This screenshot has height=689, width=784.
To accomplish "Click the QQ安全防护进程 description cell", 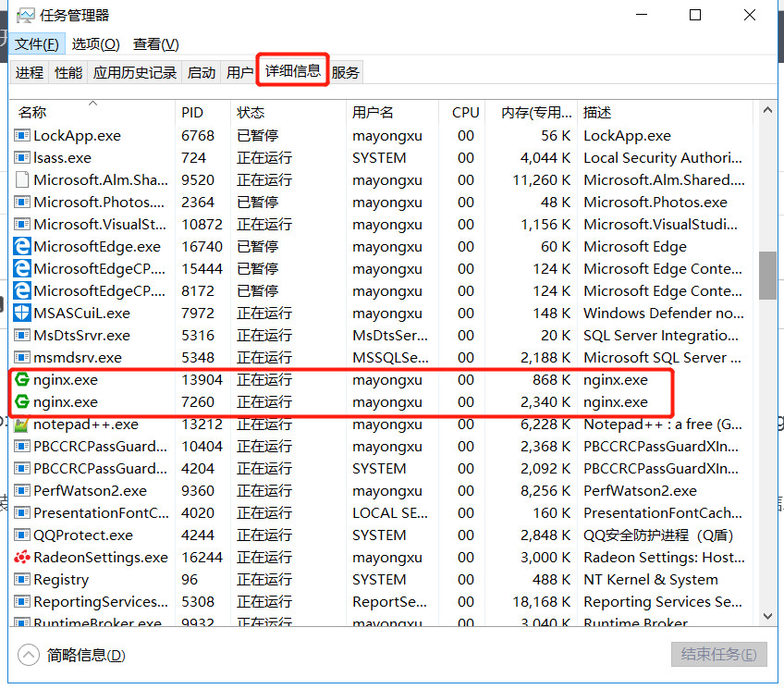I will 658,535.
